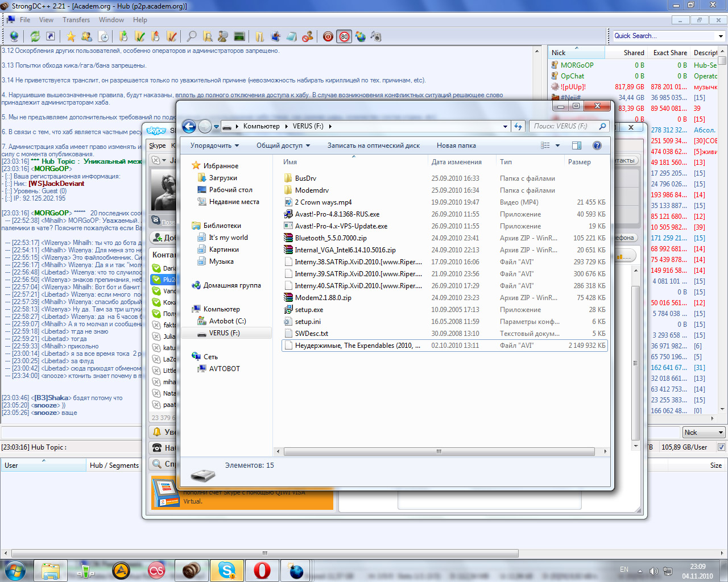Toggle Explorer preview pane button
The width and height of the screenshot is (728, 582).
coord(577,145)
